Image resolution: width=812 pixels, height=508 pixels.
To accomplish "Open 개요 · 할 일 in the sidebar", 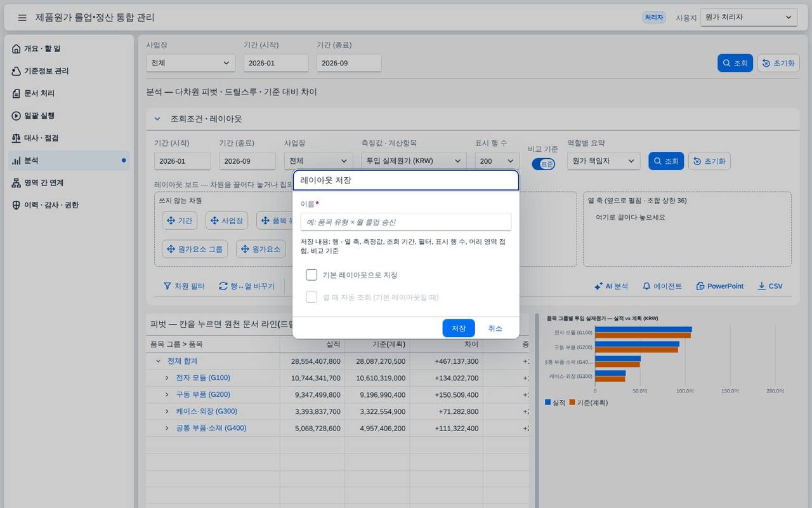I will [69, 49].
